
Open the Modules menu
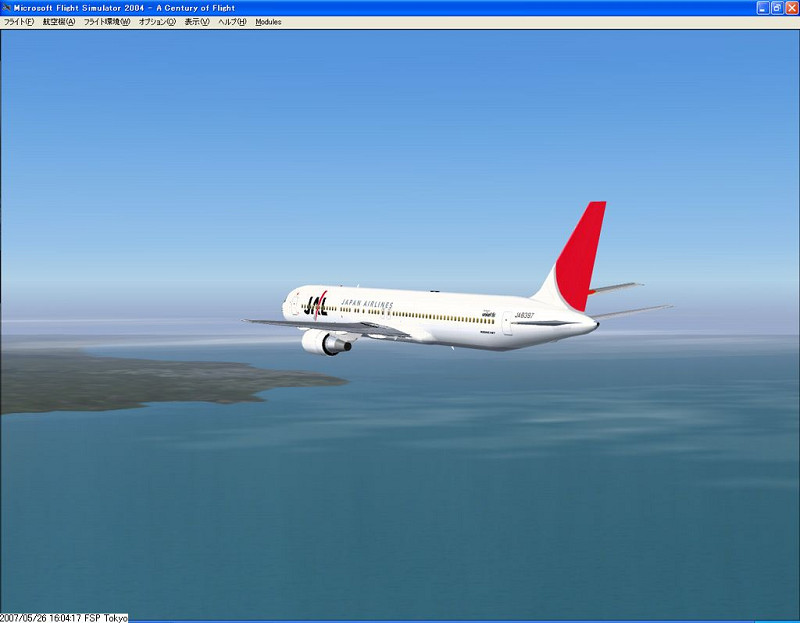click(268, 22)
